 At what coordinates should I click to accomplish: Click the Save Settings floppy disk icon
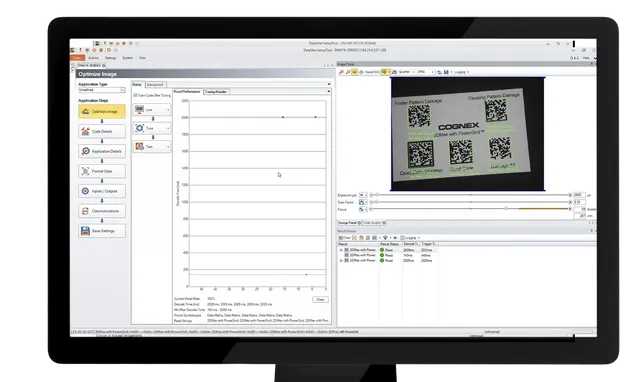(85, 231)
